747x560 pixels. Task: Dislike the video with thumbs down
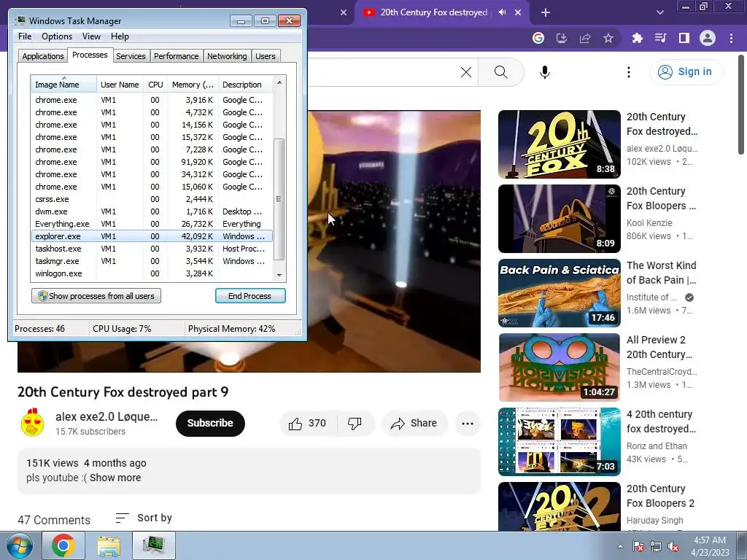[355, 424]
